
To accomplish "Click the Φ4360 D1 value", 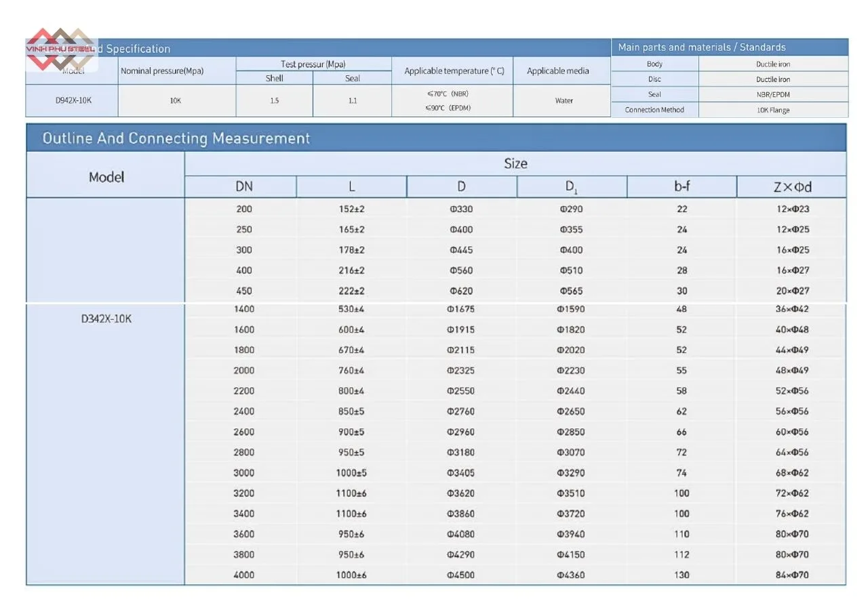I will click(x=570, y=575).
